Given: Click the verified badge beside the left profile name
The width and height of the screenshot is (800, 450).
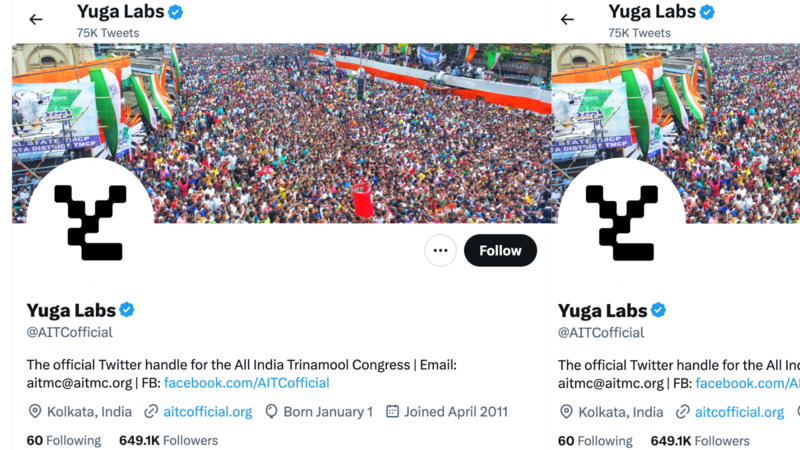Looking at the screenshot, I should point(127,310).
